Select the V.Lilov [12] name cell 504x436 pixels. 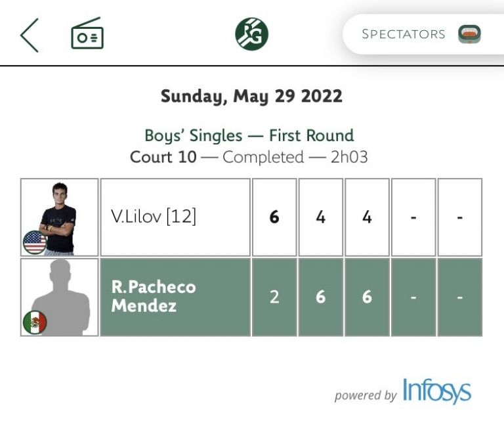[175, 217]
